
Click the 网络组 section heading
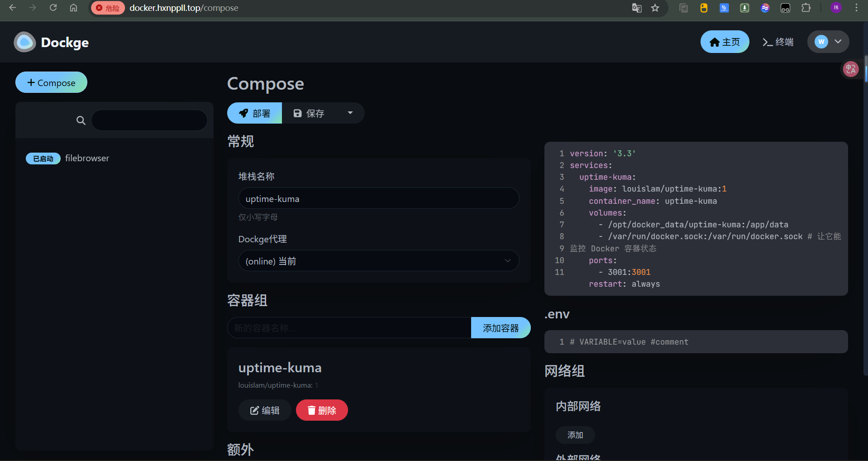564,371
